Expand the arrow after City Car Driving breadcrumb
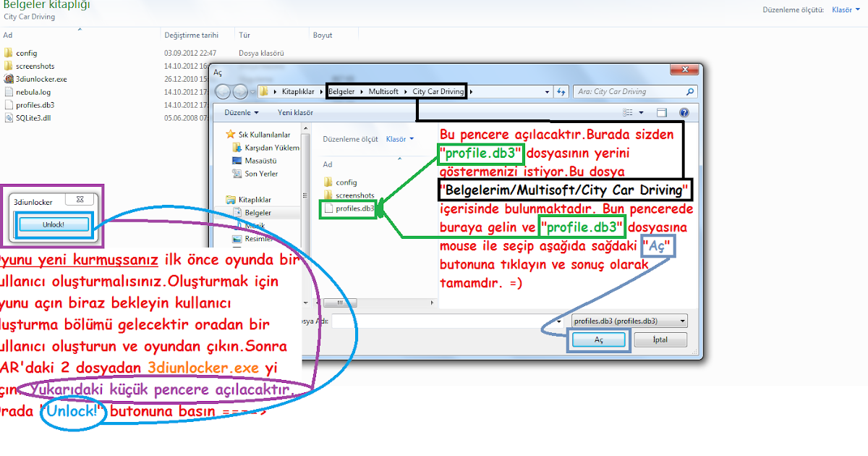868x456 pixels. tap(471, 92)
